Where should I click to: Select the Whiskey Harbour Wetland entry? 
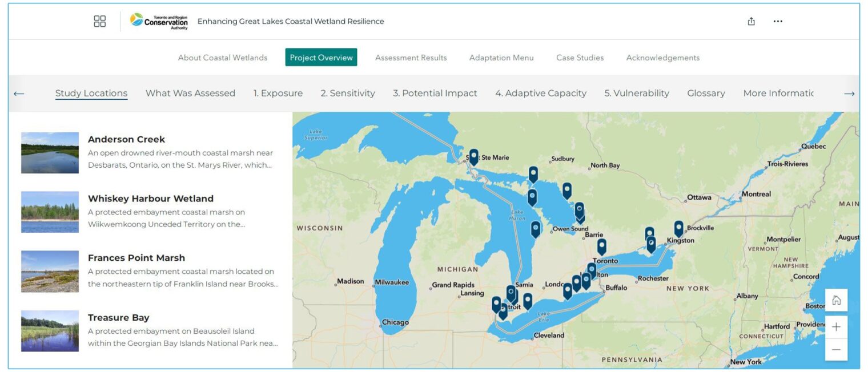coord(150,198)
